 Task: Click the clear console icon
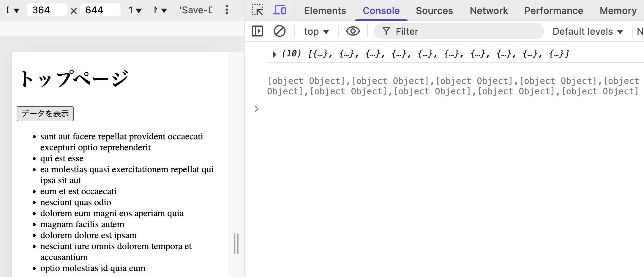pos(279,31)
